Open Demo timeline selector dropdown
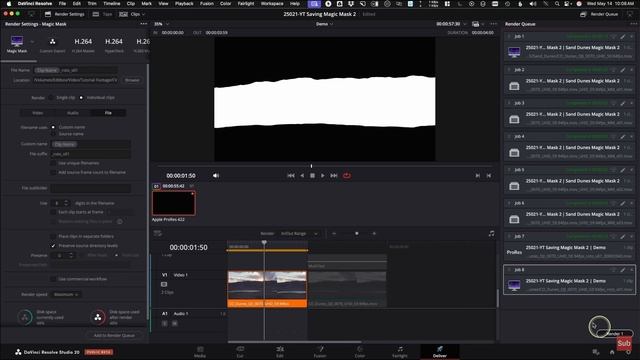The height and width of the screenshot is (360, 640). 324,24
